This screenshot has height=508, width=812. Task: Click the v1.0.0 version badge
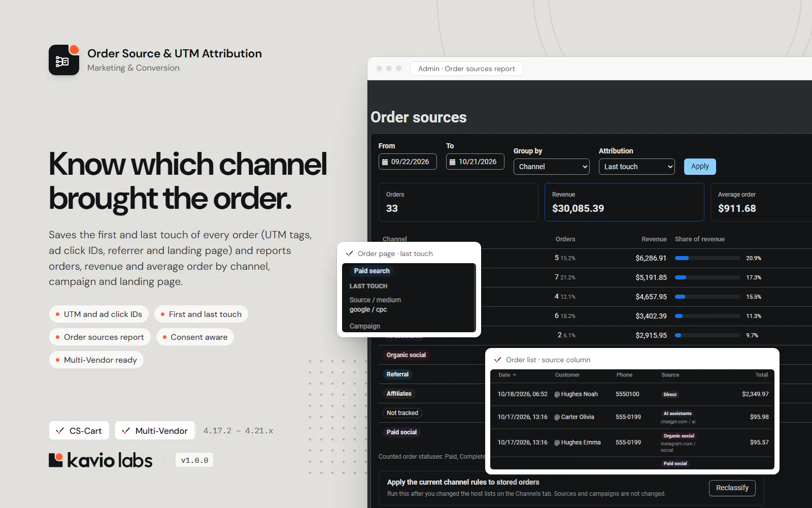[x=194, y=460]
